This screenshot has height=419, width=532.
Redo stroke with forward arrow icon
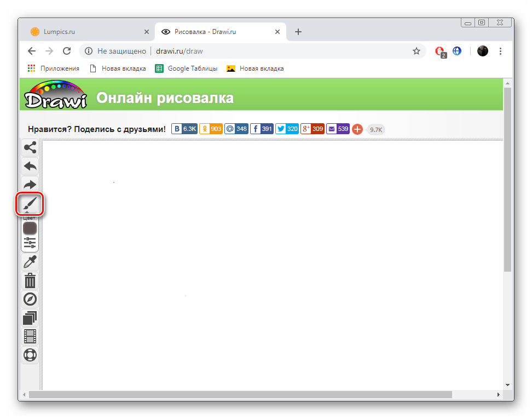click(30, 184)
